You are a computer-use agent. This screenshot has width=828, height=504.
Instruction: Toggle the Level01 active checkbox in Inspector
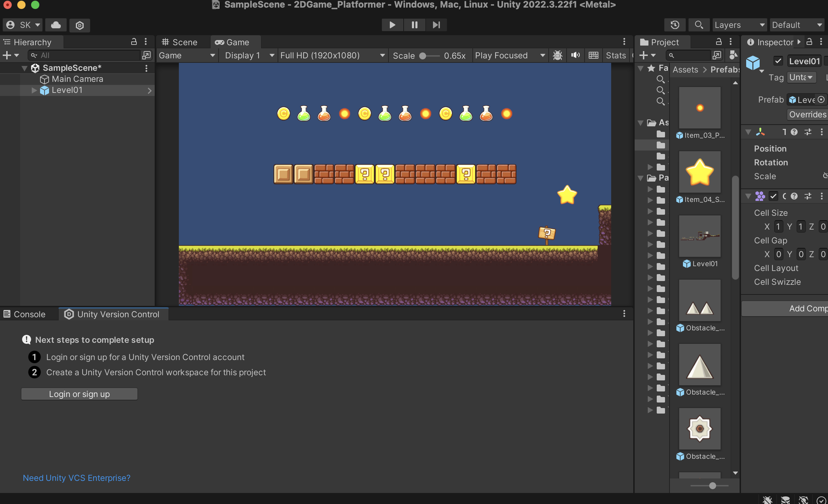coord(778,61)
